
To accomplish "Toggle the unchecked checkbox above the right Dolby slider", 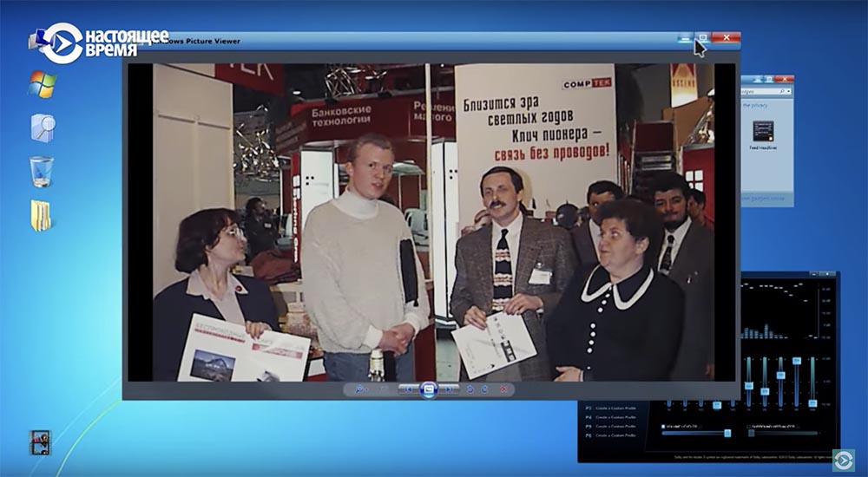I will (748, 427).
